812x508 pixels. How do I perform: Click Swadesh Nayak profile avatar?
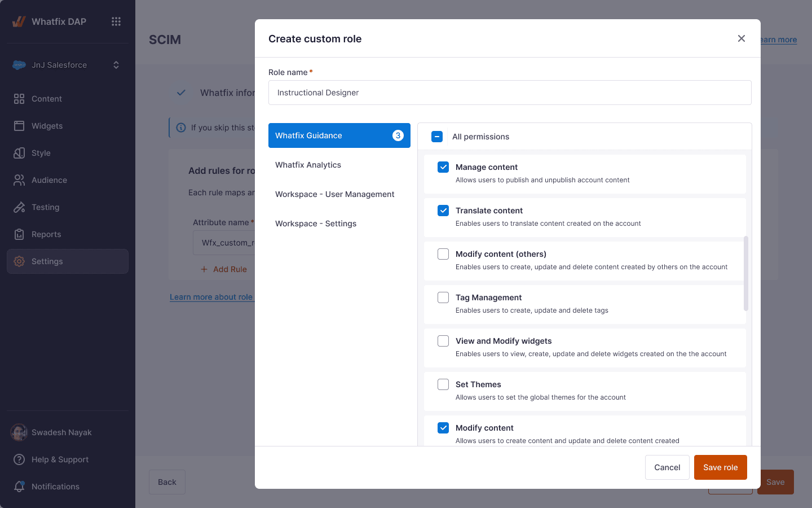pos(19,432)
